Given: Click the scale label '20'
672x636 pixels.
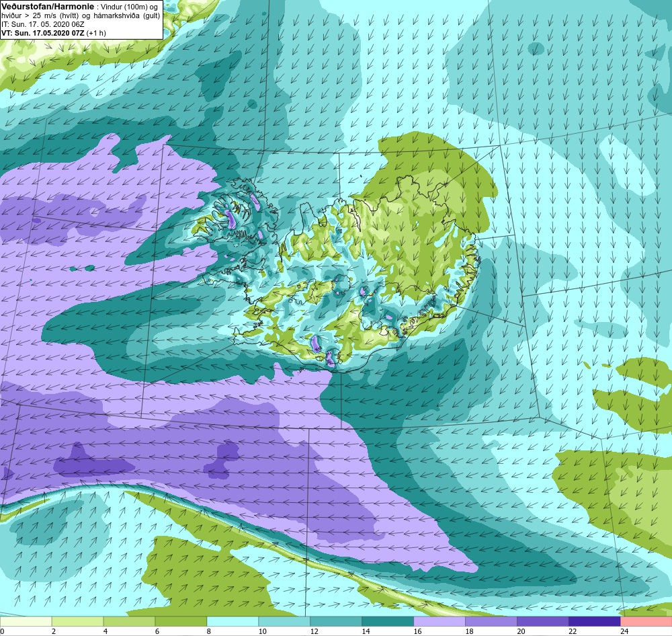Looking at the screenshot, I should coord(521,631).
